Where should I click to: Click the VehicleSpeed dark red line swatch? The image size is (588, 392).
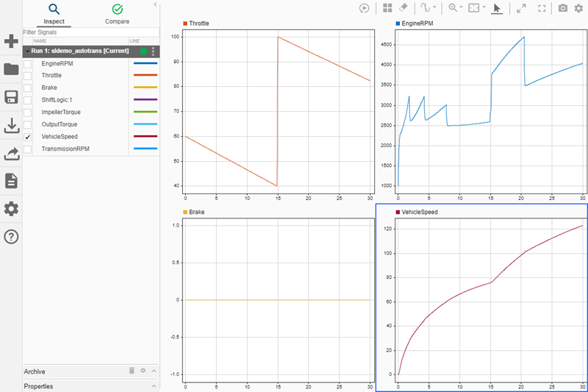(146, 136)
